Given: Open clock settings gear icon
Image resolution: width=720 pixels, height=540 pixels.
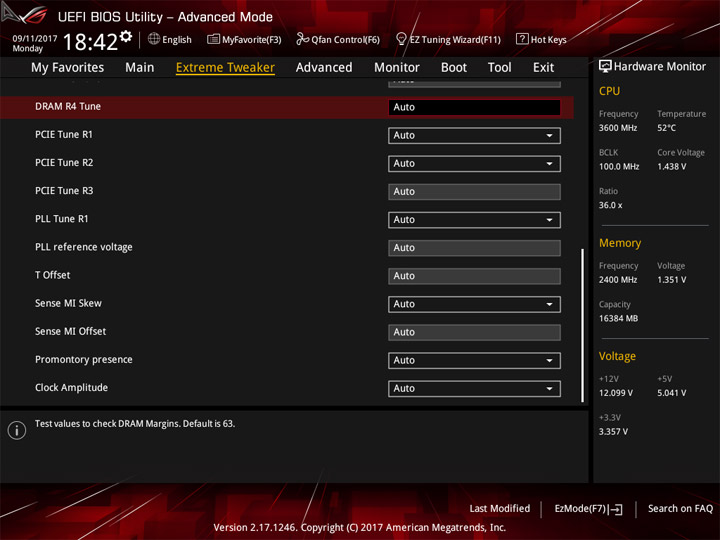Looking at the screenshot, I should (126, 37).
